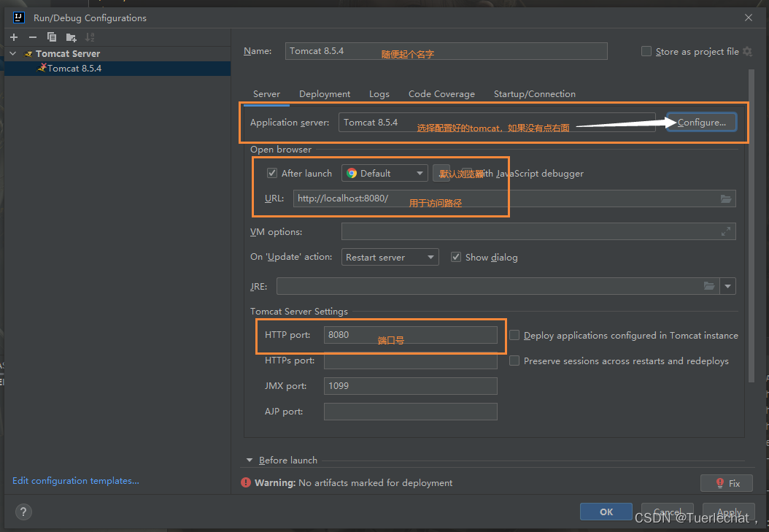
Task: Click the HTTPs port field
Action: point(411,361)
